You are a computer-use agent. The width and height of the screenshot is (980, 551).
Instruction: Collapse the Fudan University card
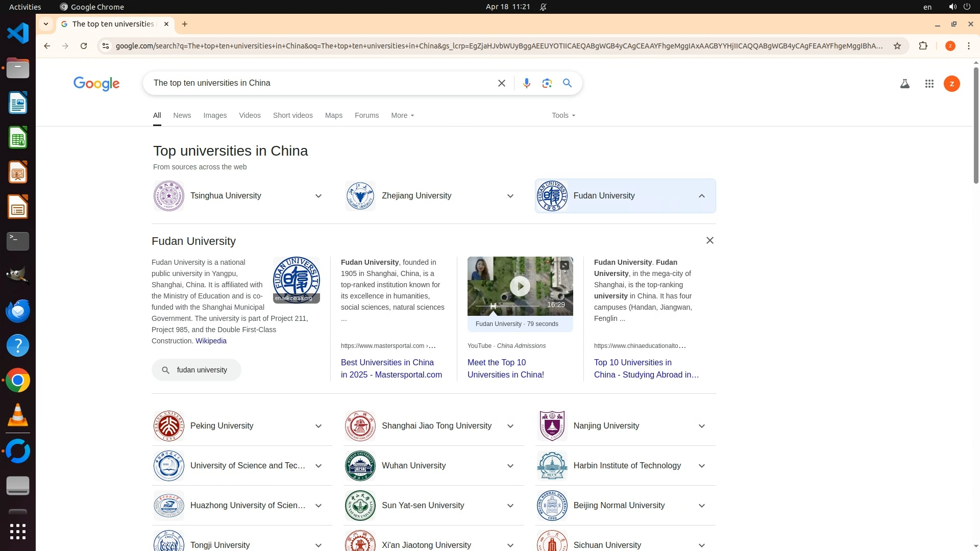[701, 196]
